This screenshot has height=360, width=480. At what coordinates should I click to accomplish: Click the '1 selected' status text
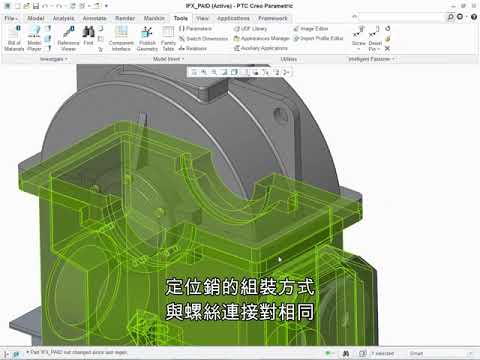coord(383,353)
